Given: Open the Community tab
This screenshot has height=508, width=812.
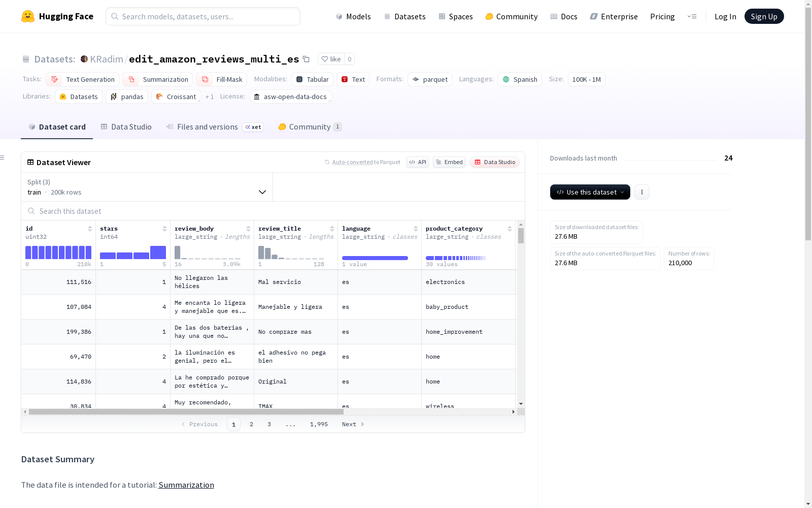Looking at the screenshot, I should point(310,126).
